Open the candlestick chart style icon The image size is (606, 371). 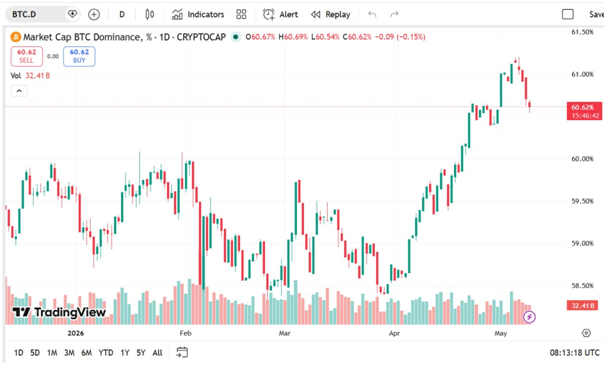(x=150, y=15)
